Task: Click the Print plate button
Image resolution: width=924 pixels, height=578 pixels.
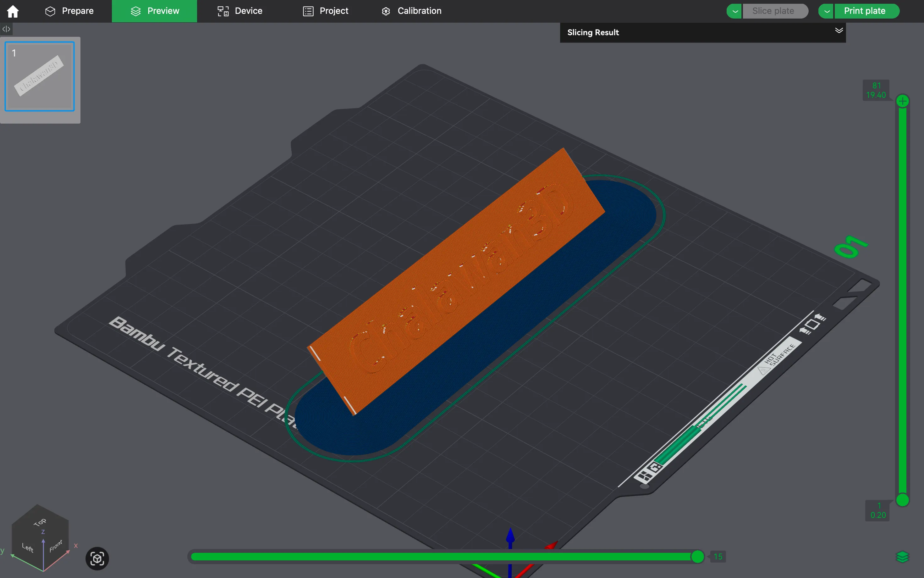Action: coord(864,11)
